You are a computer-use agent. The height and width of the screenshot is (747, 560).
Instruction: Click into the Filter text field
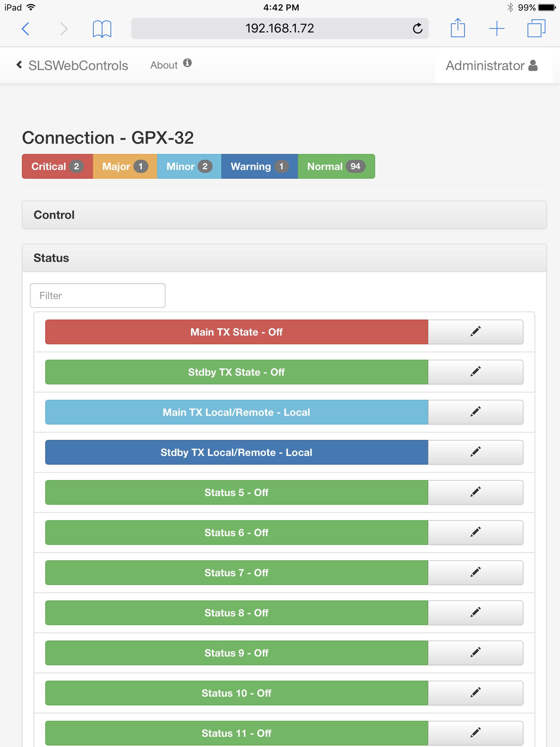[97, 295]
